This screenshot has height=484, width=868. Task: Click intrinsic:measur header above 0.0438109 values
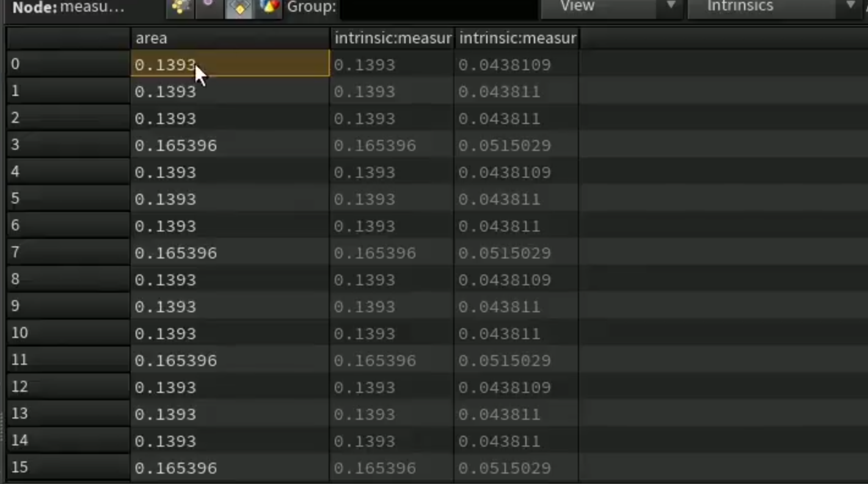coord(517,38)
